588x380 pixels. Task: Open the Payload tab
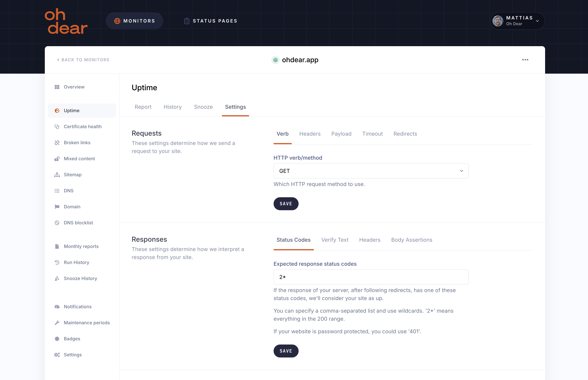coord(341,134)
